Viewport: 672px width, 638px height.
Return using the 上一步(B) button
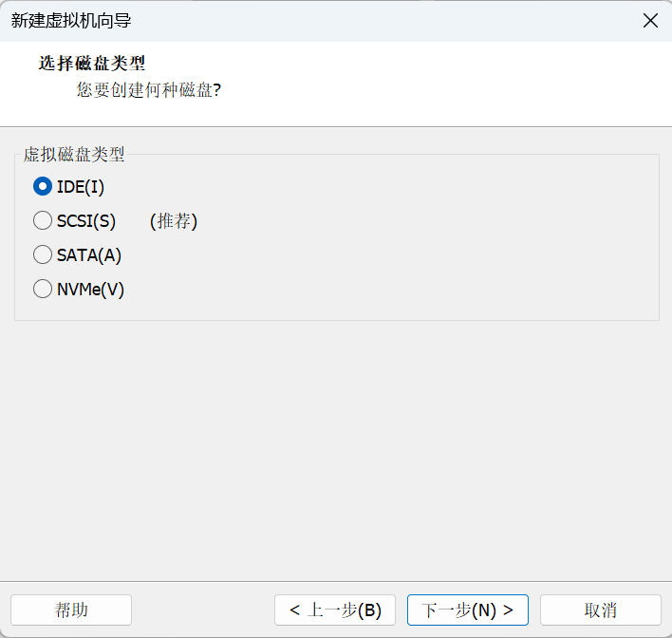point(335,610)
